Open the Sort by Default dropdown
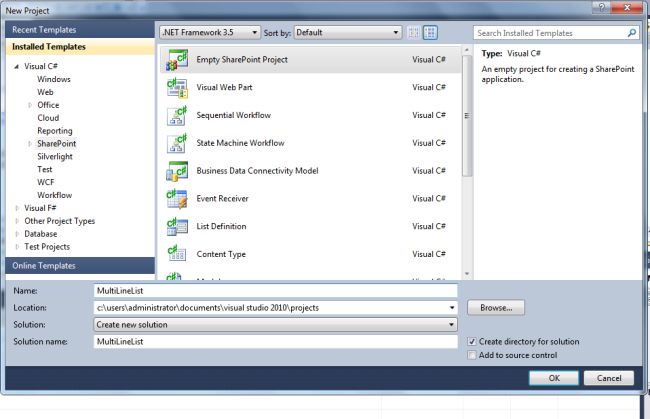650x419 pixels. tap(348, 32)
